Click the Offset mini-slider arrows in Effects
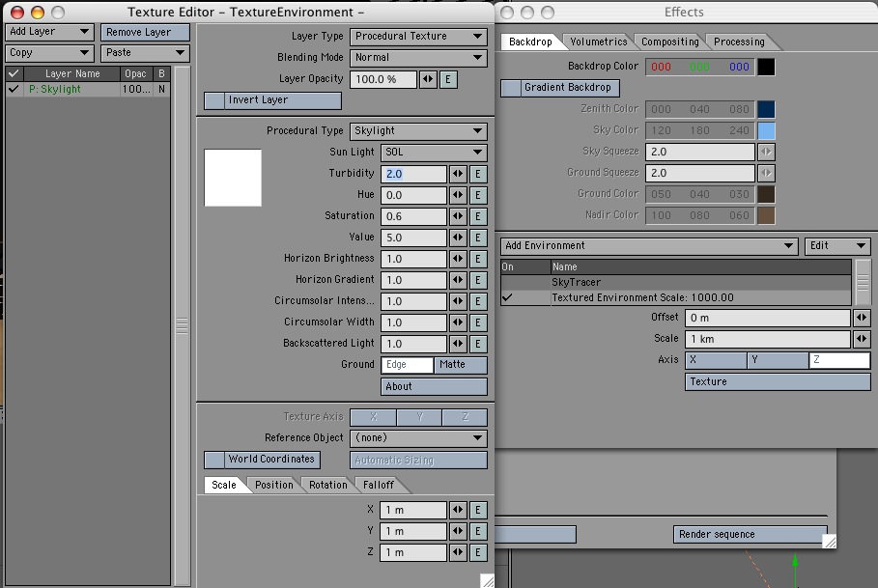The width and height of the screenshot is (878, 588). tap(862, 319)
